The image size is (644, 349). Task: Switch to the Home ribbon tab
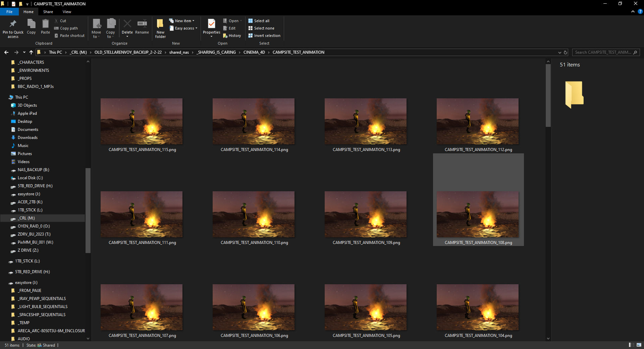(29, 12)
